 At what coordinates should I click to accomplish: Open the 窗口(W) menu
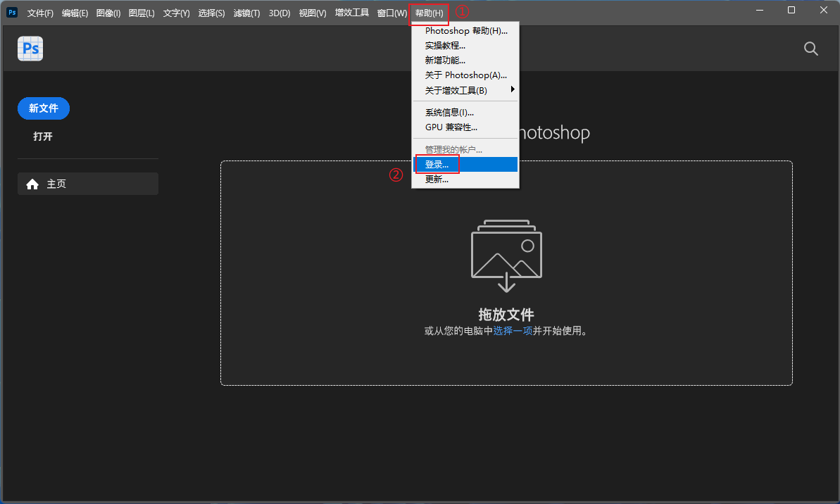click(x=391, y=13)
